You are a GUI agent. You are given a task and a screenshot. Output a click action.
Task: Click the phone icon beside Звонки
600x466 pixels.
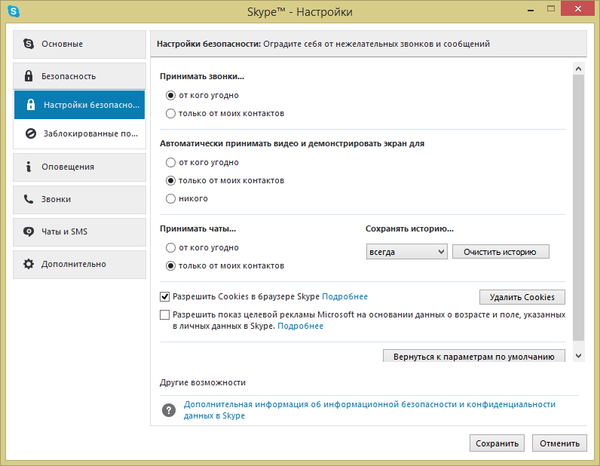pyautogui.click(x=29, y=199)
